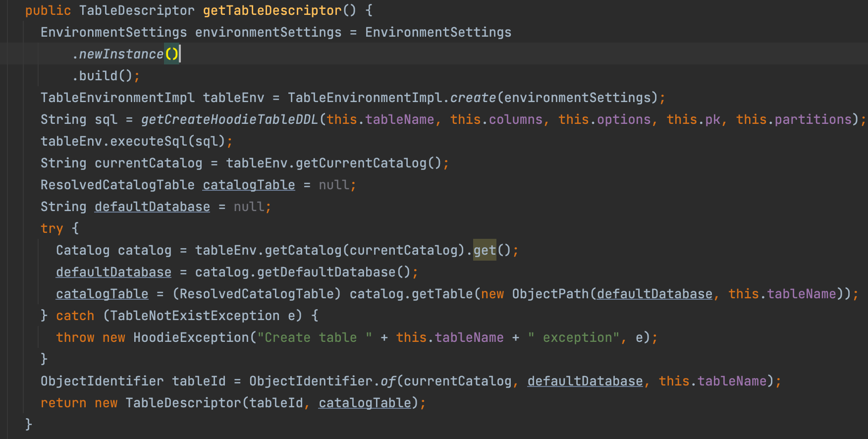This screenshot has height=439, width=868.
Task: Click the italic create method call
Action: point(473,98)
